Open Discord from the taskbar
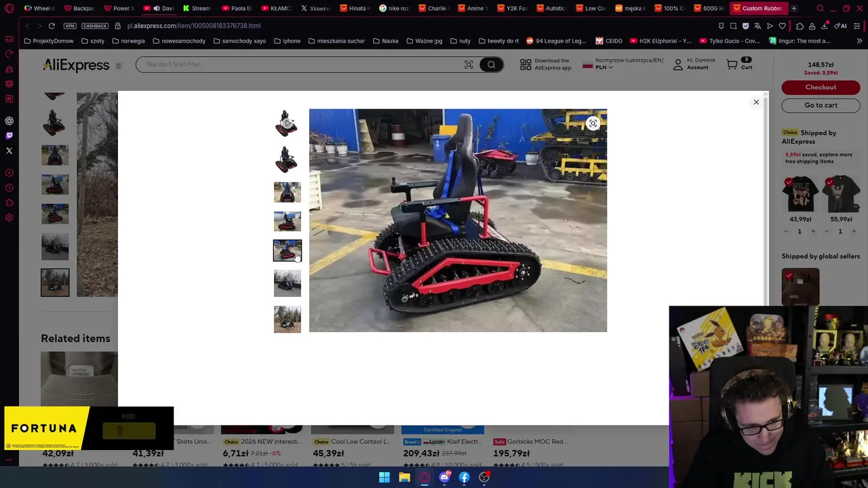868x488 pixels. click(x=444, y=478)
